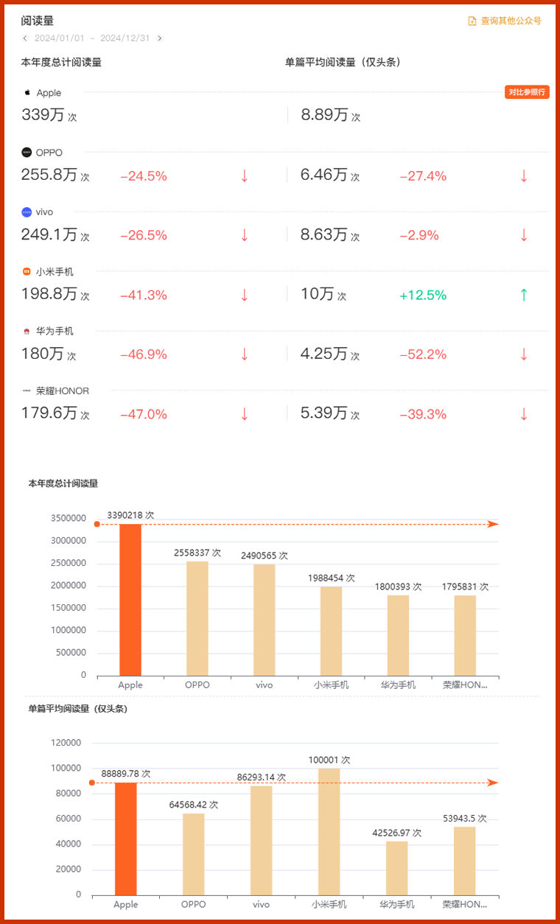Click the down arrow next to -46.9%
This screenshot has height=924, width=560.
coord(245,355)
